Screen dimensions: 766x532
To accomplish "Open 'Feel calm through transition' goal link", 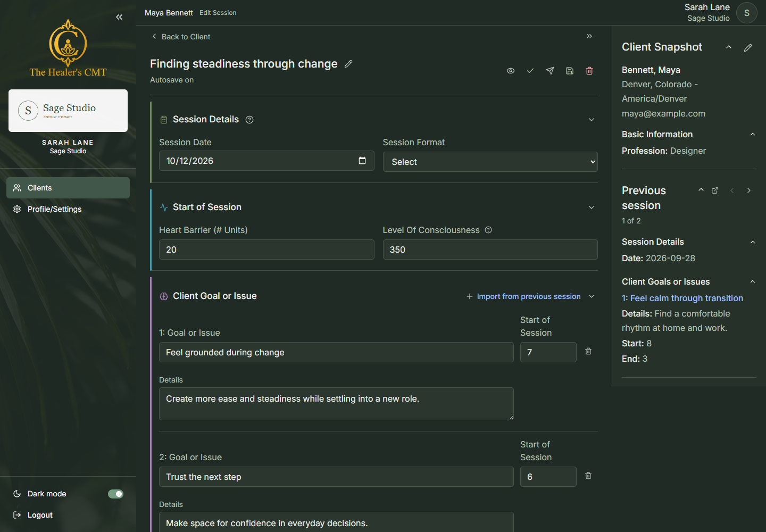I will (682, 298).
